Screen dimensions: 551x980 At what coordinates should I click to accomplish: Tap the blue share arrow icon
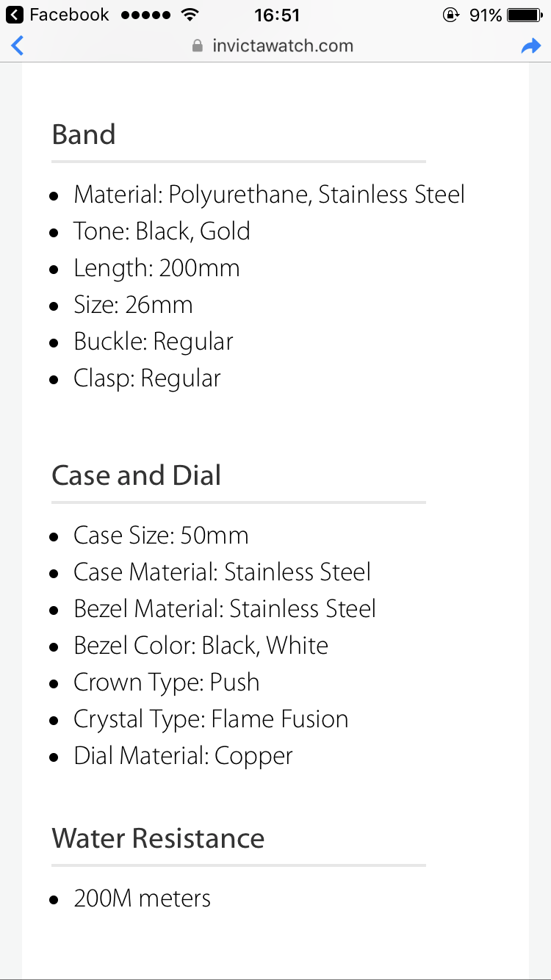pyautogui.click(x=530, y=46)
